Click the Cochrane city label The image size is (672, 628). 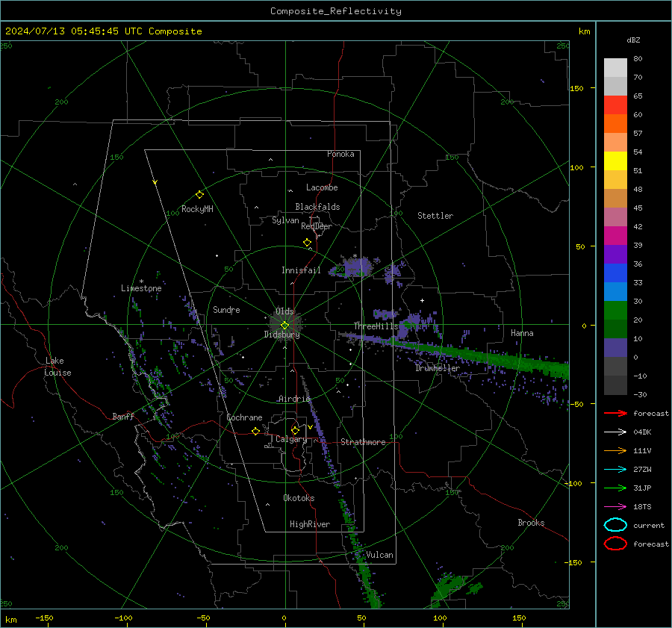(244, 417)
